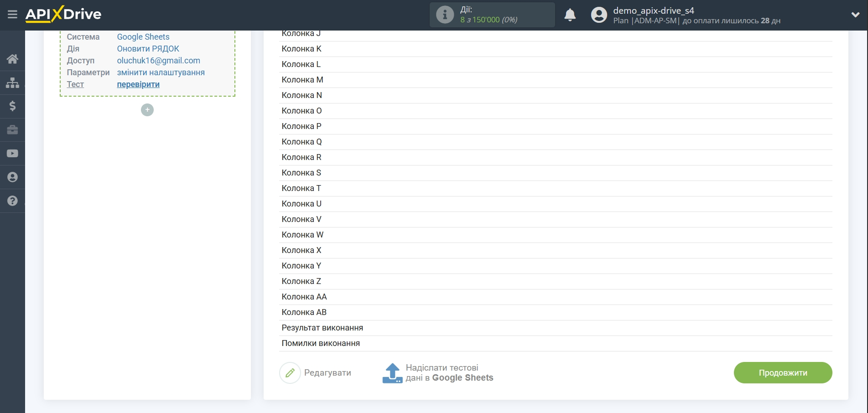Image resolution: width=868 pixels, height=413 pixels.
Task: Click the Оновити РЯДОК action link
Action: click(148, 49)
